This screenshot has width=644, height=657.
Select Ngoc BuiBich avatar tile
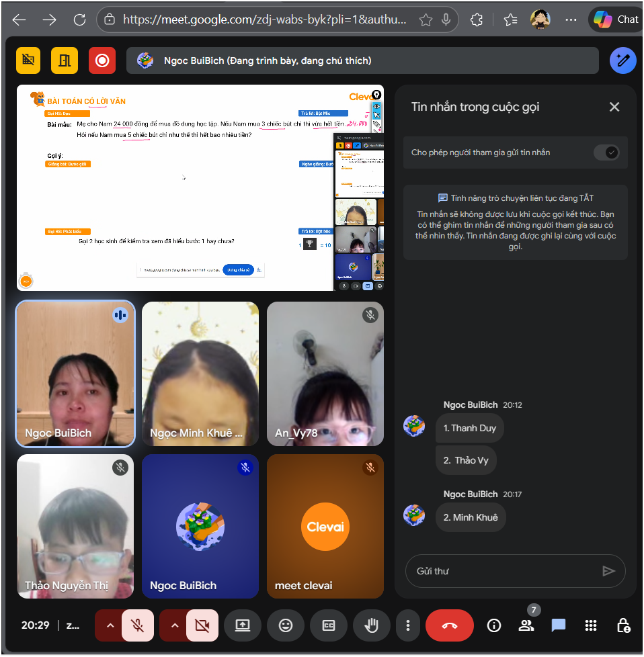pyautogui.click(x=200, y=526)
